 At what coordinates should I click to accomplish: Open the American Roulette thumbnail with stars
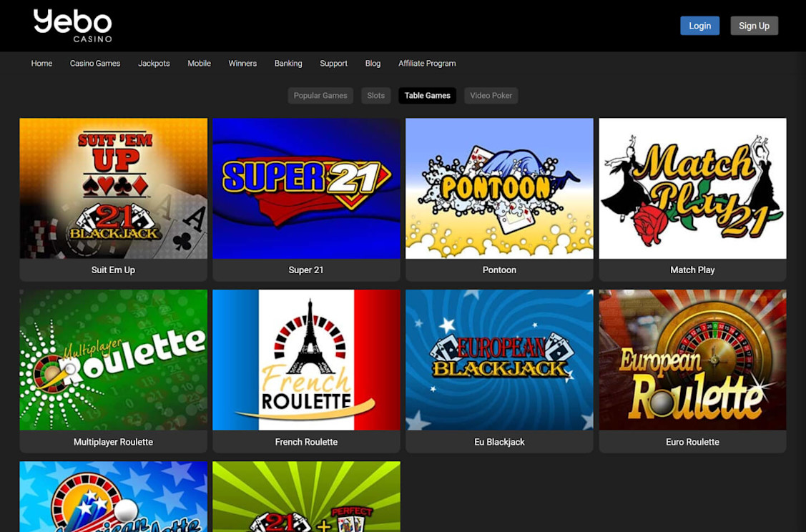[114, 496]
